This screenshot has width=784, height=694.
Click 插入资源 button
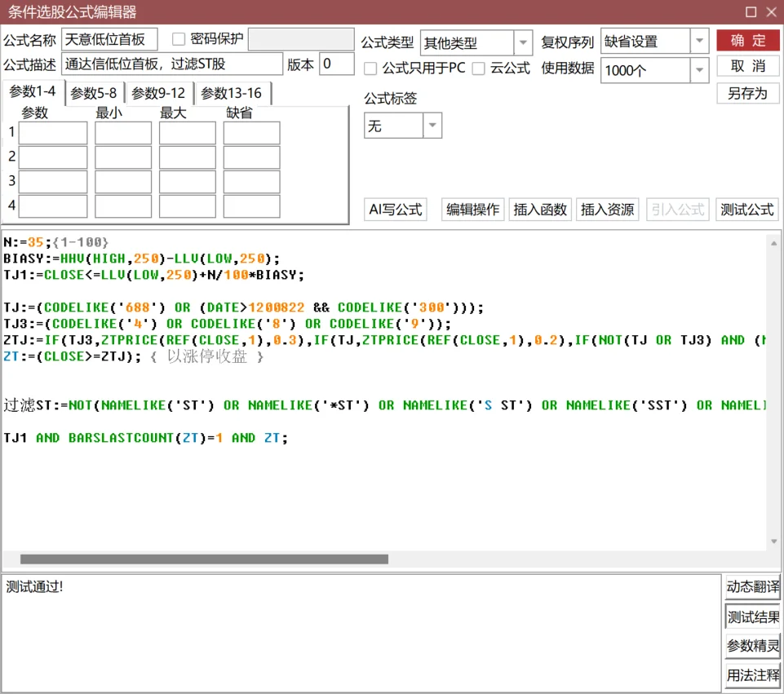608,210
